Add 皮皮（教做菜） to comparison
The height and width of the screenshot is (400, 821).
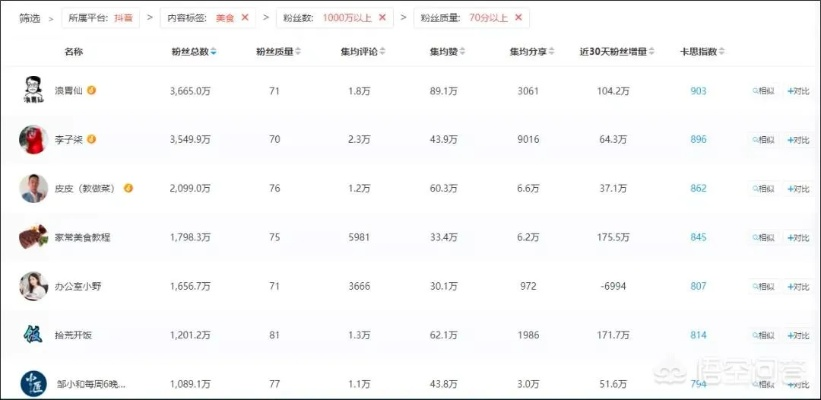[x=798, y=188]
